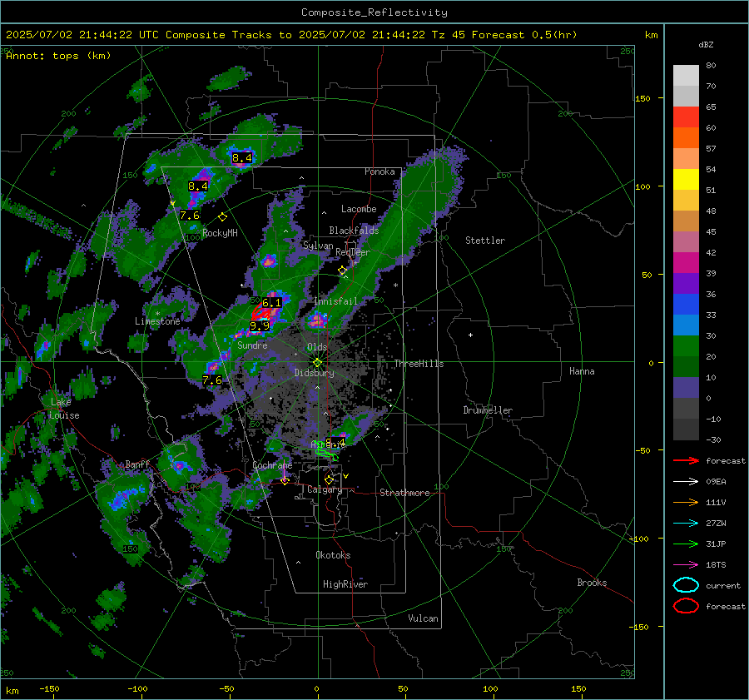
Task: Click the Banff city label
Action: pos(137,464)
